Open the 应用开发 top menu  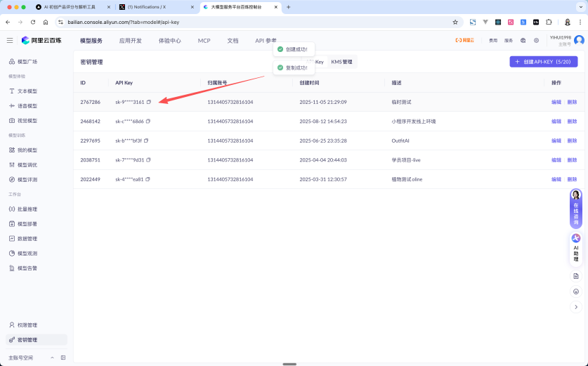(x=130, y=41)
